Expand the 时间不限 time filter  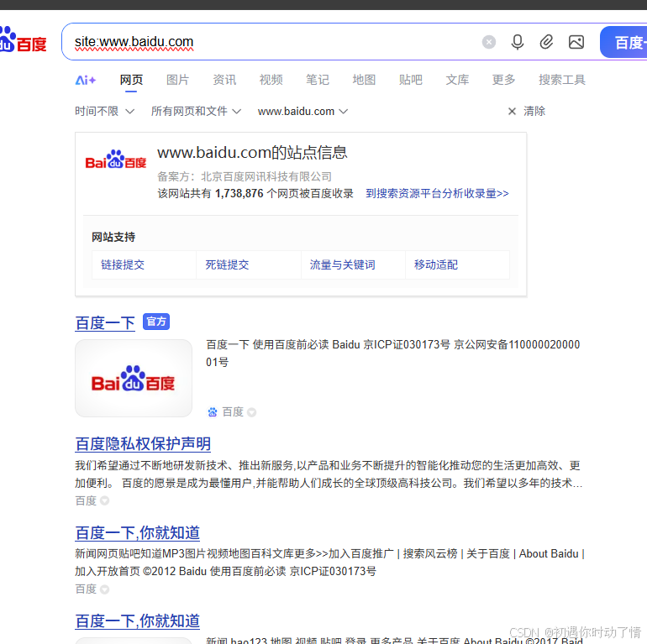click(104, 112)
